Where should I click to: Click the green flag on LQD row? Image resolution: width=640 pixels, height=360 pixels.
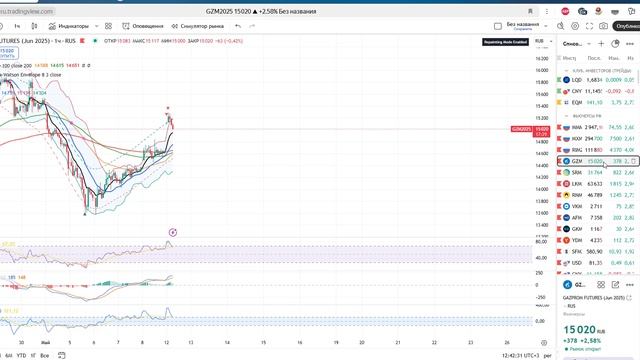559,80
